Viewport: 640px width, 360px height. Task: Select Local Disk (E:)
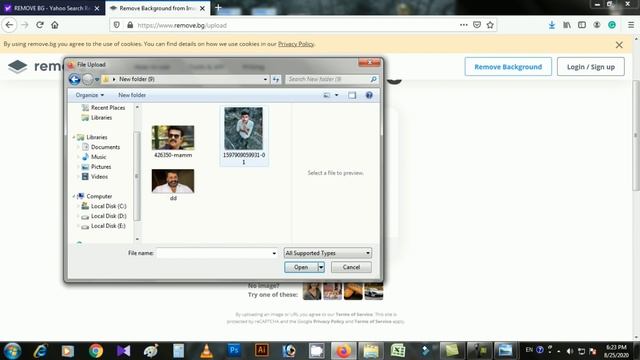click(104, 226)
